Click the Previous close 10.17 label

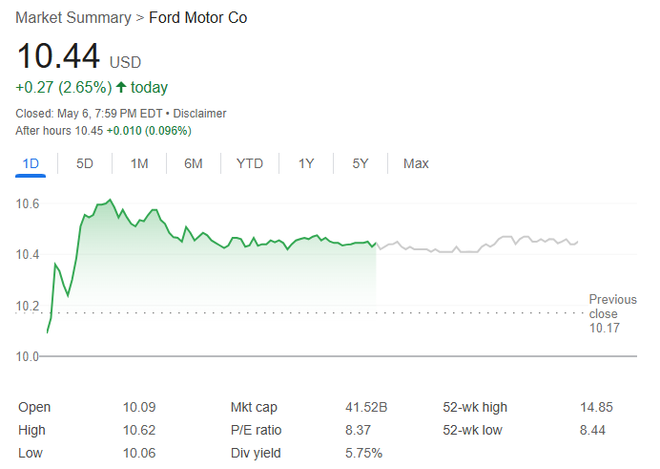pos(612,314)
